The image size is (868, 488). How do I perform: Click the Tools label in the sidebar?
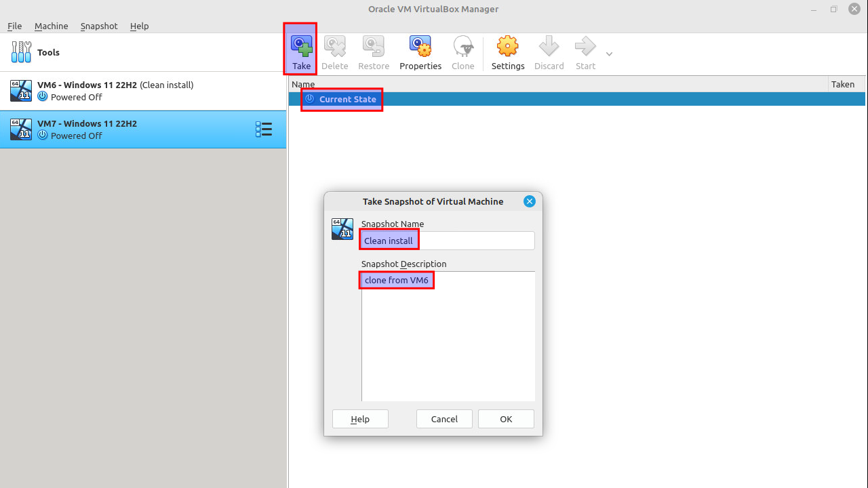tap(48, 52)
